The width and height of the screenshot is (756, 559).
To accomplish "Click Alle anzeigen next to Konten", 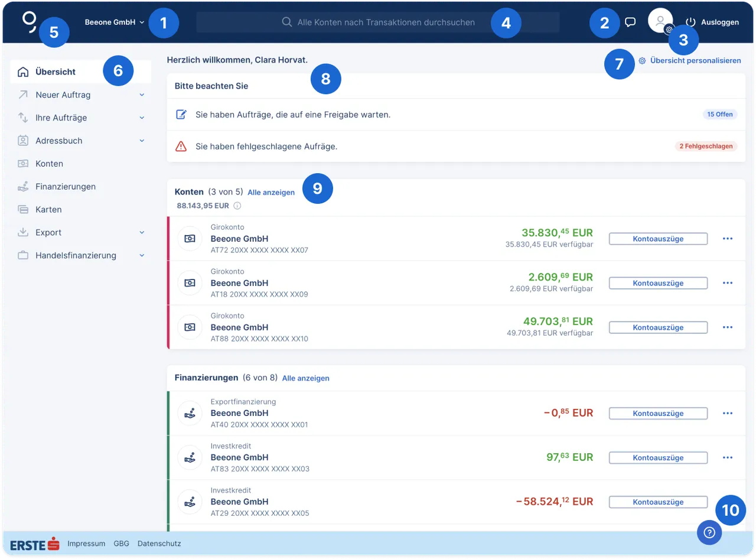I will [x=271, y=193].
